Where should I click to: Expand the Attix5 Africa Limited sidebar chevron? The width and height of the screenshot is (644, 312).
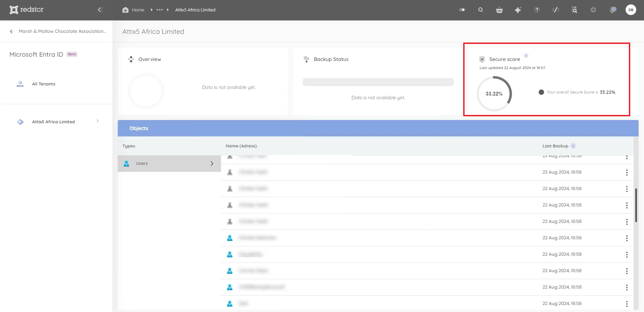tap(98, 121)
